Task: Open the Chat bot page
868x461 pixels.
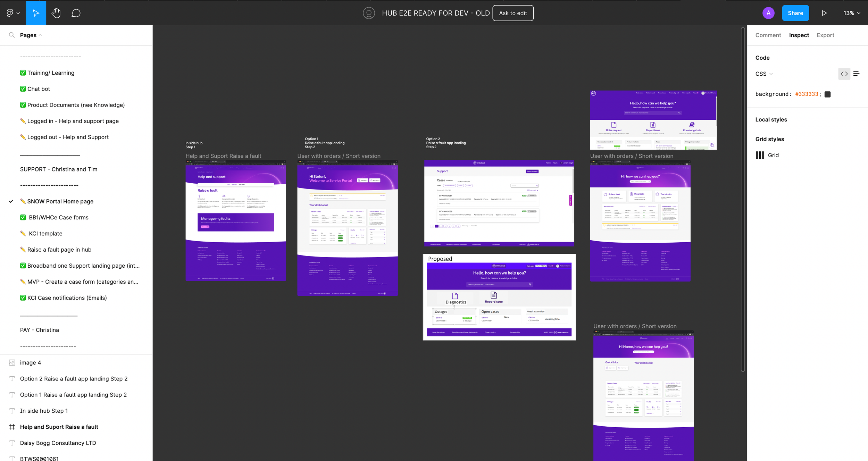Action: [39, 89]
